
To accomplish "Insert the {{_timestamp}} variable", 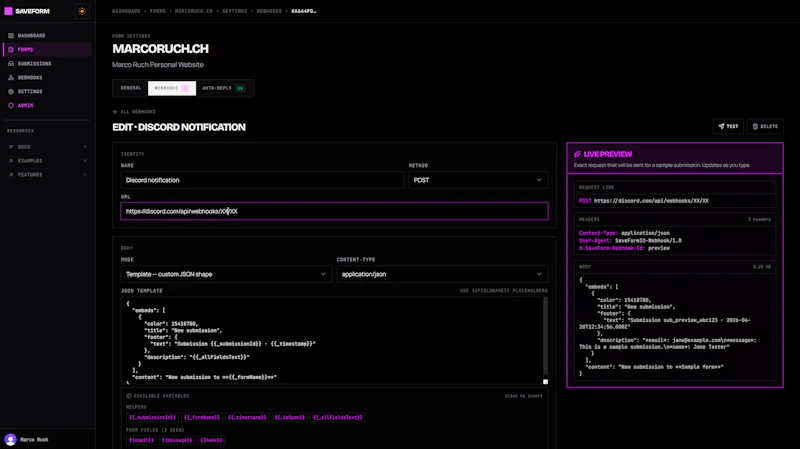I will click(x=247, y=417).
